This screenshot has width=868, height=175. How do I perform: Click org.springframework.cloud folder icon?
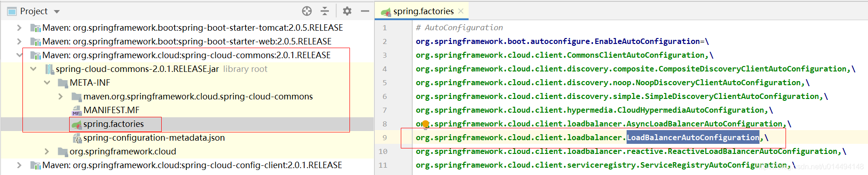pos(63,152)
